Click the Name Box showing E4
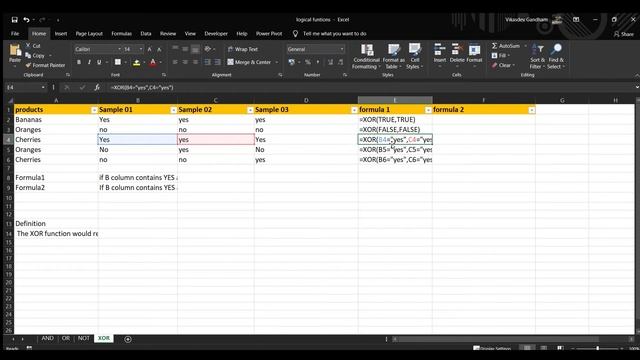640x360 pixels. (x=25, y=87)
